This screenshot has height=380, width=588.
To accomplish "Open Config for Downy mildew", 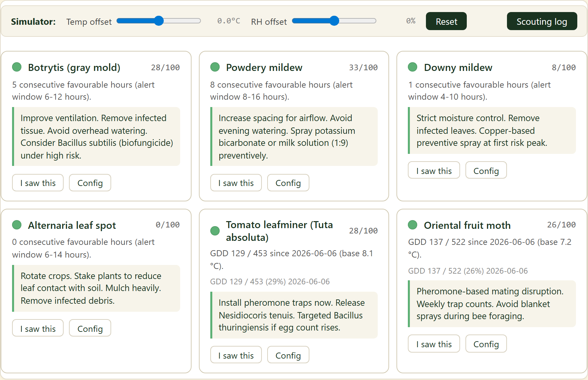I will point(486,171).
